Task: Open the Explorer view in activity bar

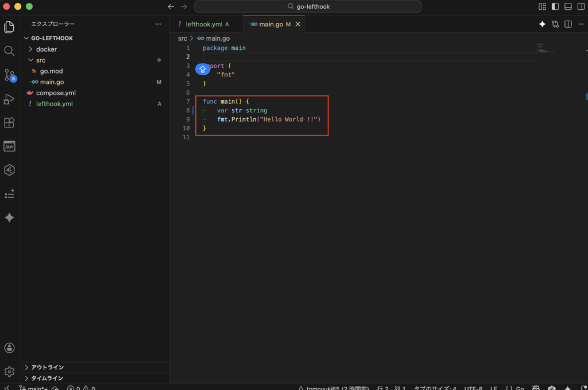Action: [9, 27]
